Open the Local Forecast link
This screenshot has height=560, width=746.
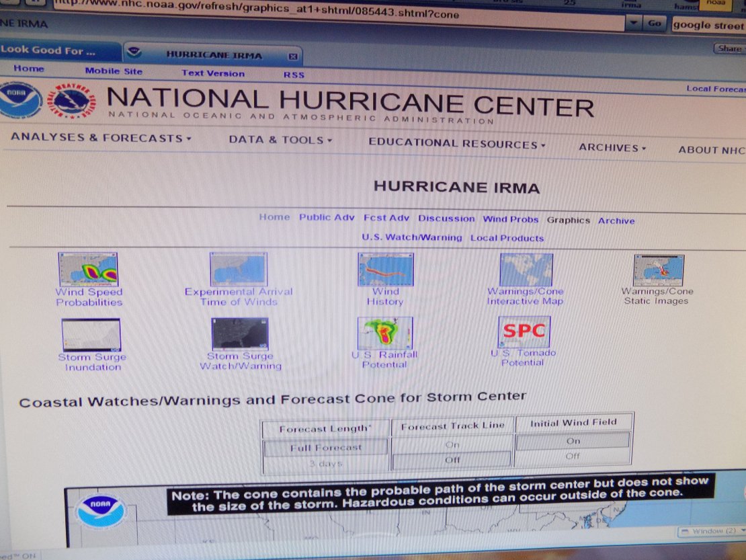pyautogui.click(x=716, y=89)
